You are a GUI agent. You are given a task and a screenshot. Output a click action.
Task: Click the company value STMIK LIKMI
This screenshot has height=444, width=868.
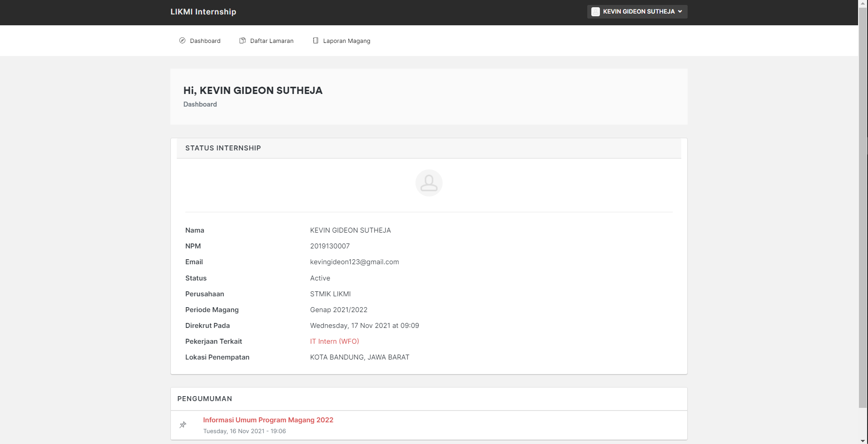(x=330, y=294)
